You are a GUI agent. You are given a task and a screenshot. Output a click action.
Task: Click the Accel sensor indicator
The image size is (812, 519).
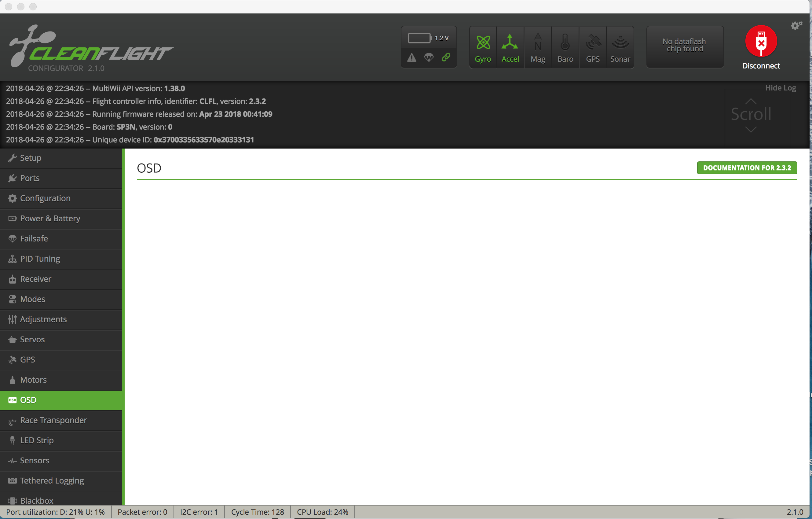pyautogui.click(x=510, y=47)
